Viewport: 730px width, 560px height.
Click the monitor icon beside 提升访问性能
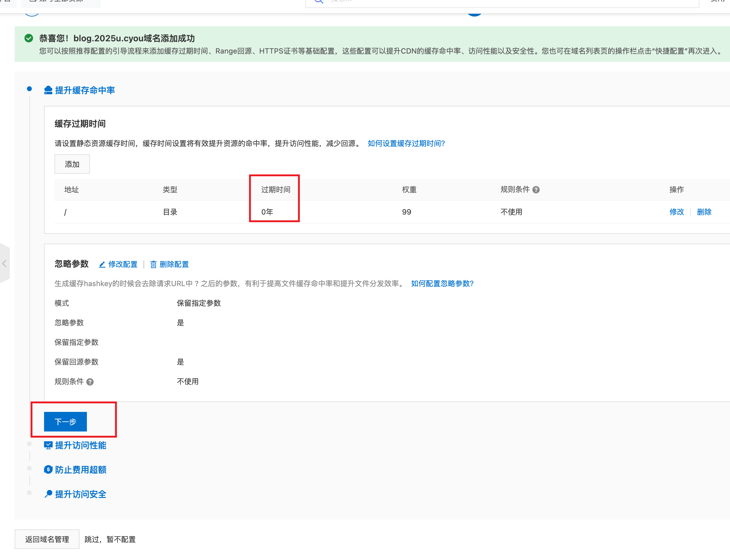click(48, 445)
